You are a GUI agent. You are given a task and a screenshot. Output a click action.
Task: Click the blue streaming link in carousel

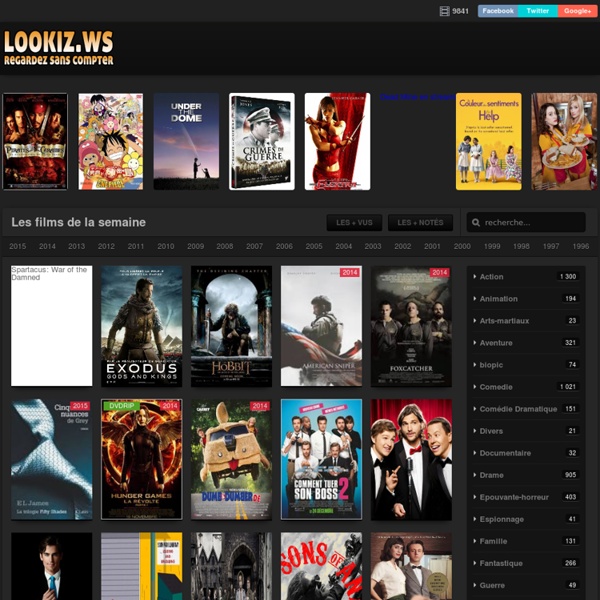click(x=417, y=97)
